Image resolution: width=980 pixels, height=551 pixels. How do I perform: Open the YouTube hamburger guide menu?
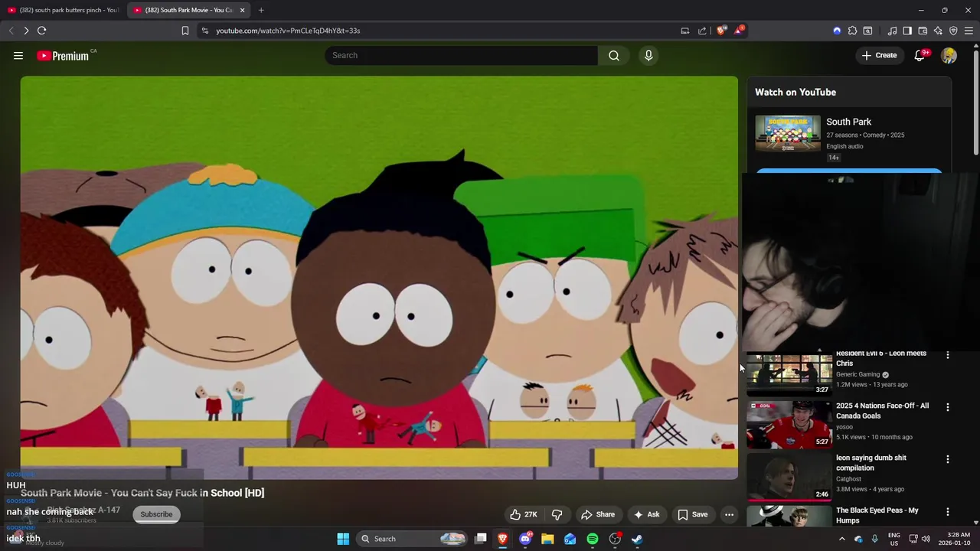tap(18, 55)
